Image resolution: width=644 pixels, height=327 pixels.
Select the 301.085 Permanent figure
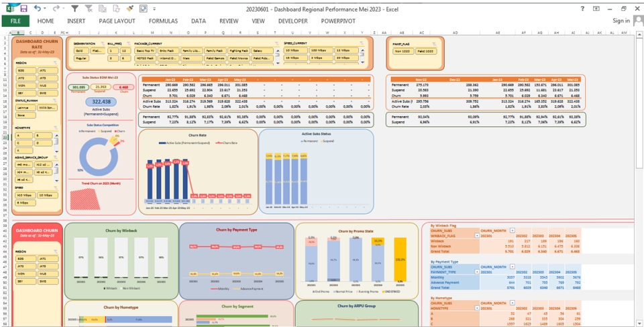pyautogui.click(x=78, y=87)
